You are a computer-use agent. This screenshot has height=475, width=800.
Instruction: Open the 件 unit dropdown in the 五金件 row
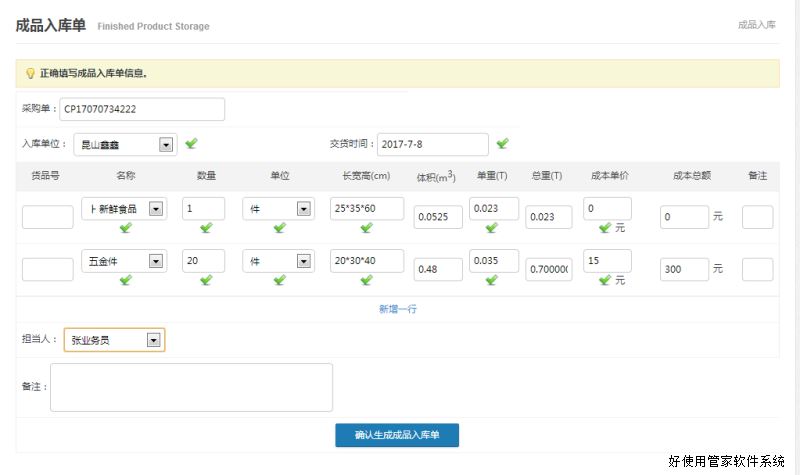tap(303, 261)
